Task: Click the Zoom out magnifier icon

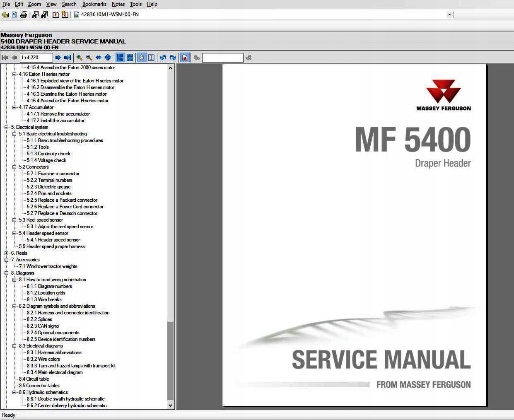Action: [89, 58]
